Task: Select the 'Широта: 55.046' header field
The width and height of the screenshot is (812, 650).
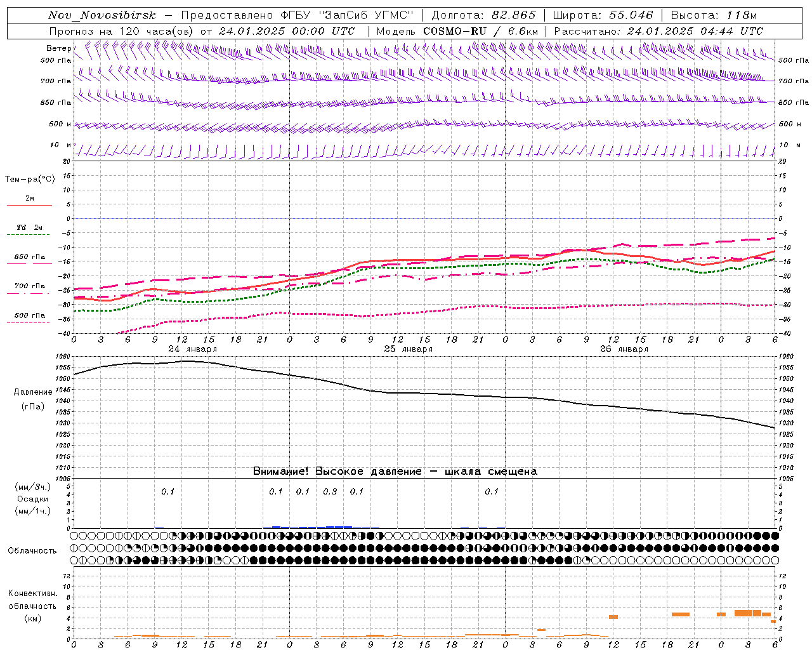Action: click(603, 16)
